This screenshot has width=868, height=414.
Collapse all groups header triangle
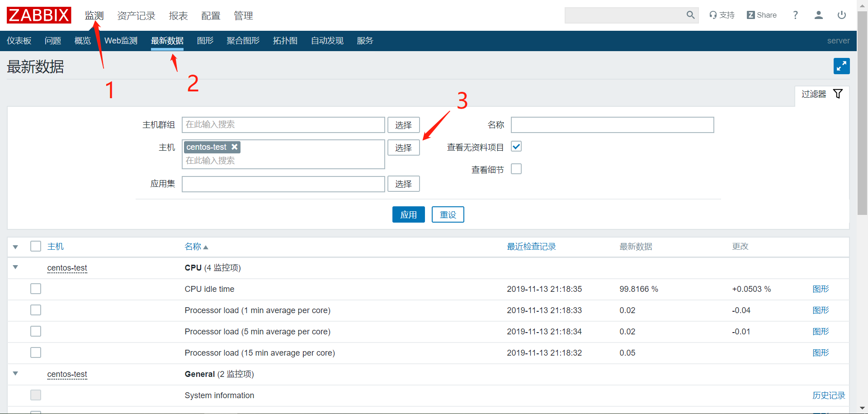15,247
